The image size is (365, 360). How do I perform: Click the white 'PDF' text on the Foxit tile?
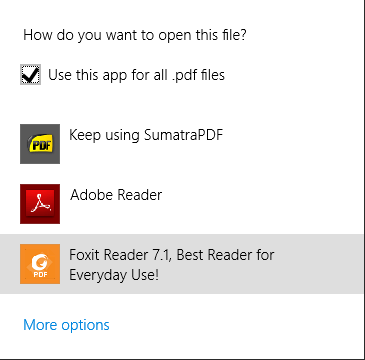[40, 275]
